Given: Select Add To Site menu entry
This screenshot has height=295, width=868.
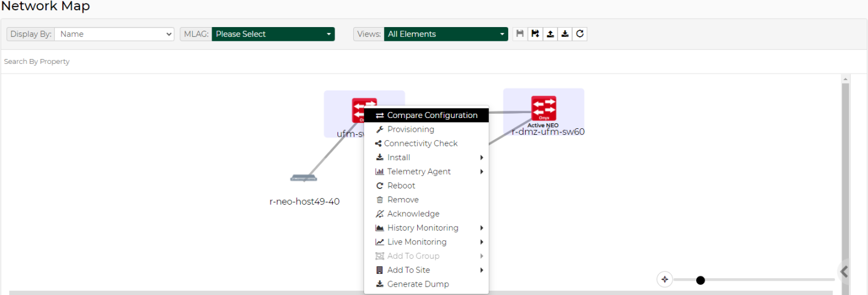Looking at the screenshot, I should pos(426,270).
